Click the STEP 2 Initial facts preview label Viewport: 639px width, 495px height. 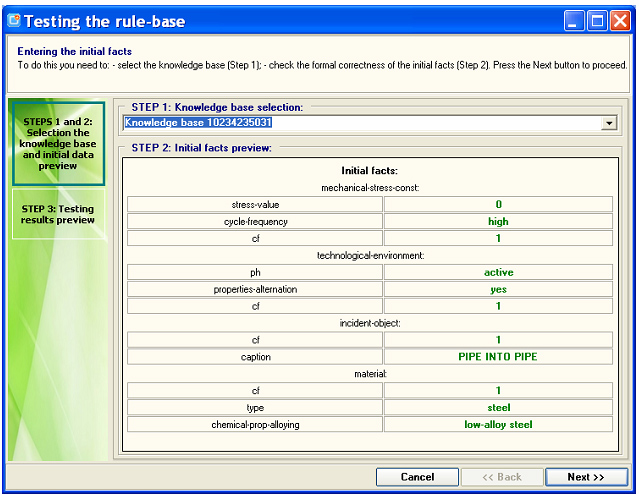click(x=201, y=147)
